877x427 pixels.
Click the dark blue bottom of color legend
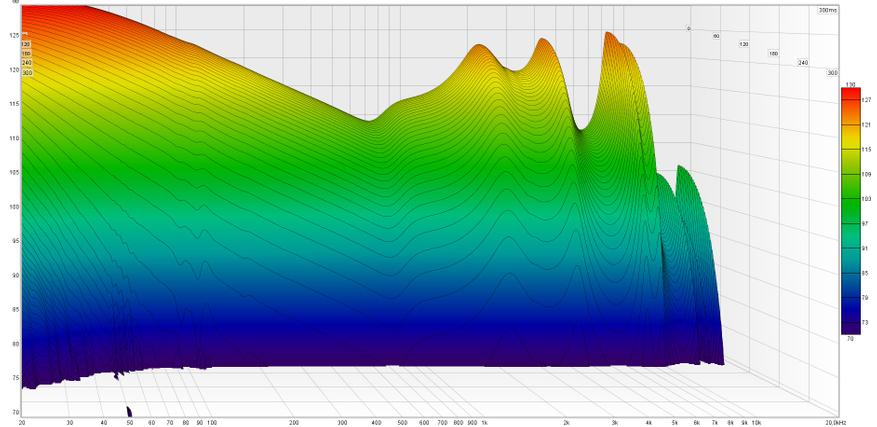click(849, 325)
